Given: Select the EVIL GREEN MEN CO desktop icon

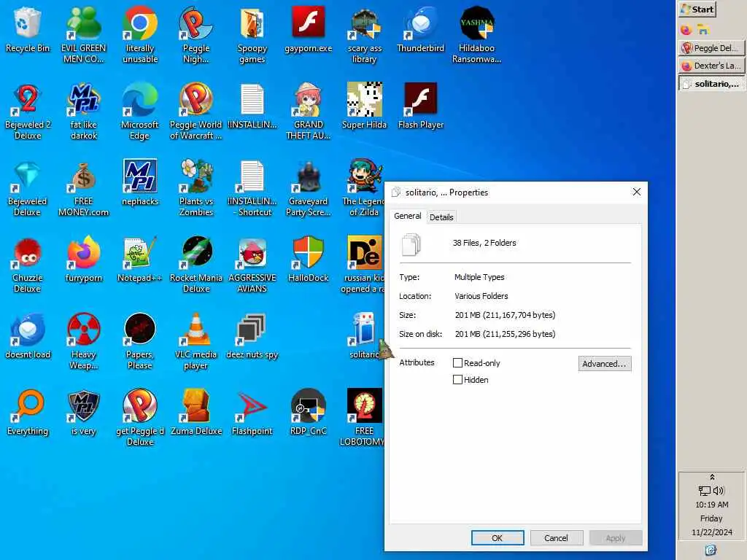Looking at the screenshot, I should pyautogui.click(x=83, y=35).
